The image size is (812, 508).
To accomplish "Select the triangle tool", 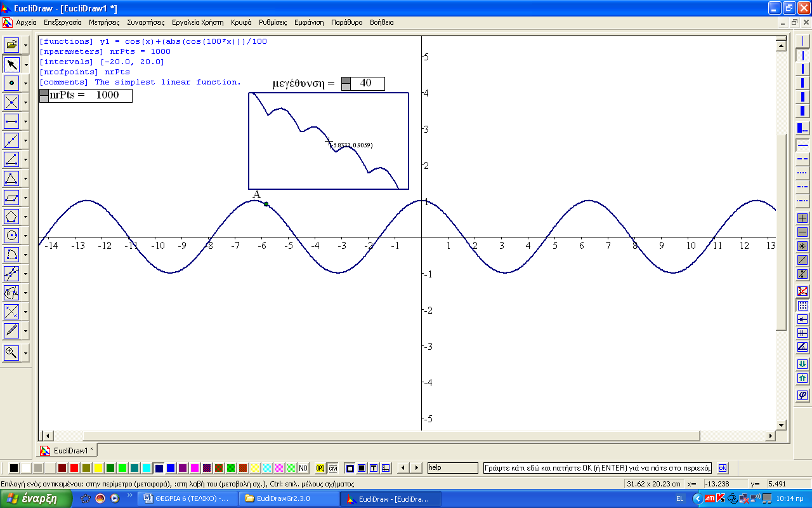I will pyautogui.click(x=11, y=178).
